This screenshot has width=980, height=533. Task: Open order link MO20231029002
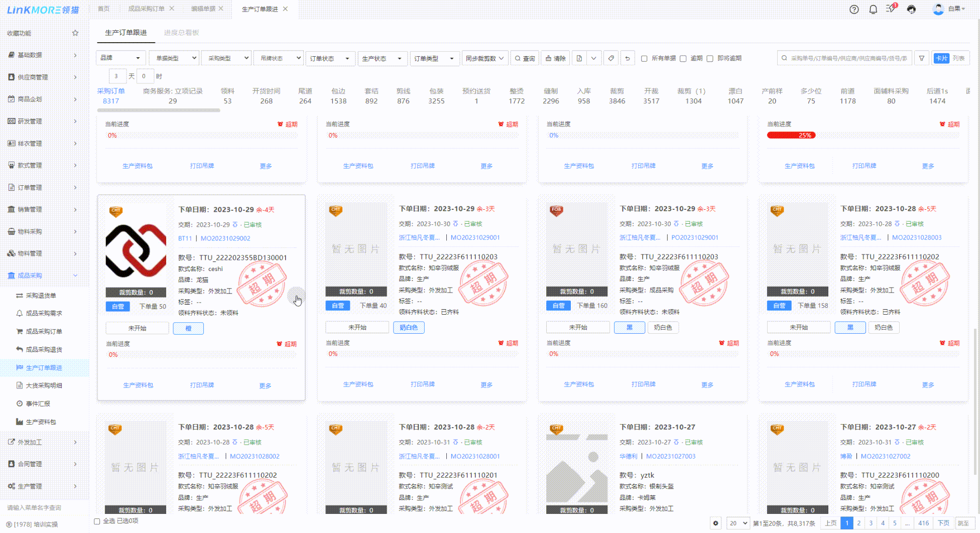(225, 238)
